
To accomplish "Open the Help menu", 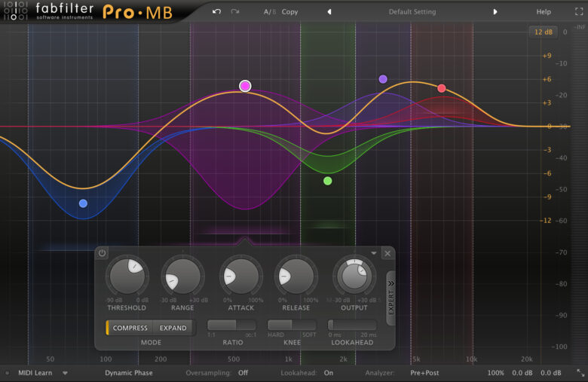I will [x=544, y=12].
